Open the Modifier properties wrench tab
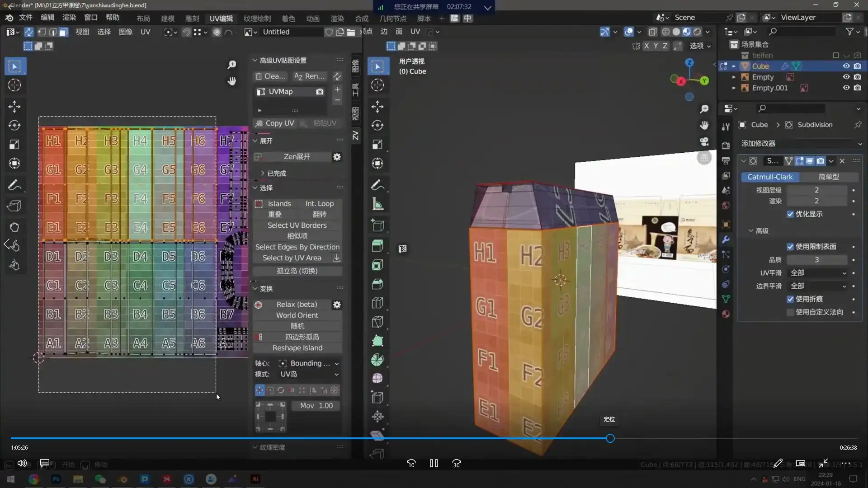The height and width of the screenshot is (488, 868). [x=726, y=239]
